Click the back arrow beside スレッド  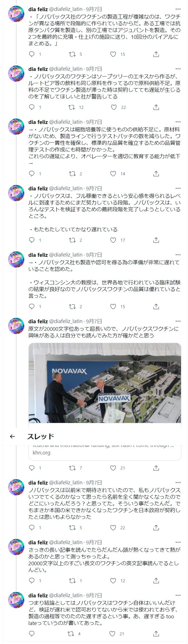[12, 436]
